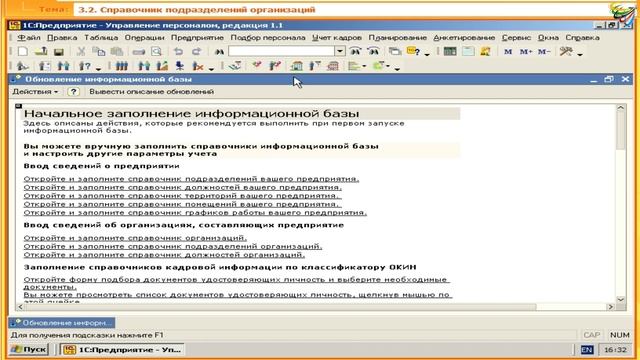Click the 16:32 clock in system tray

[615, 350]
